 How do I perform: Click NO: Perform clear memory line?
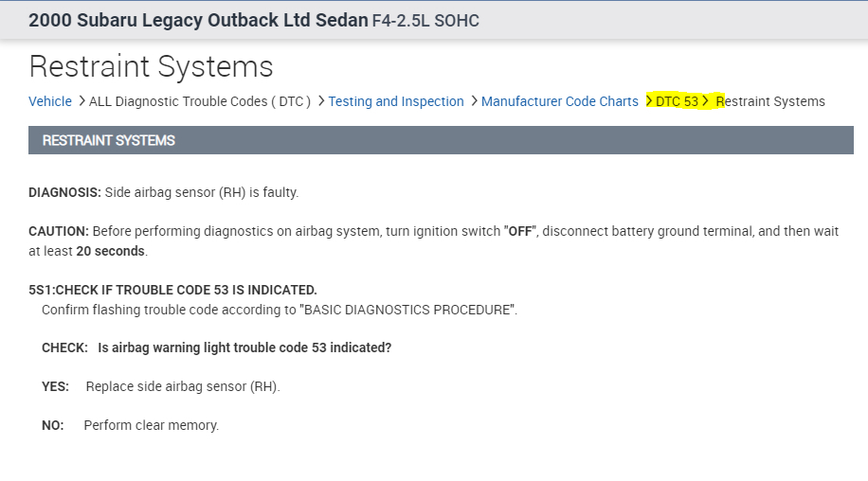pyautogui.click(x=131, y=425)
